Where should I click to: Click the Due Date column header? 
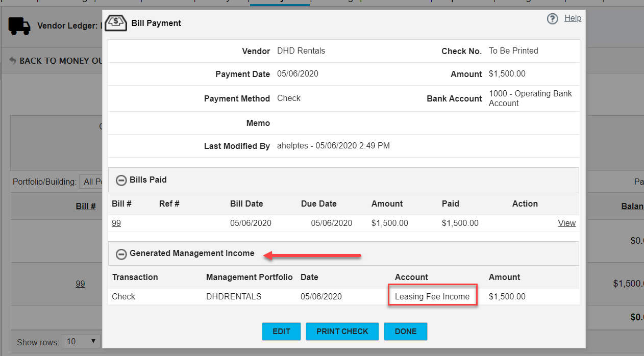click(x=319, y=204)
